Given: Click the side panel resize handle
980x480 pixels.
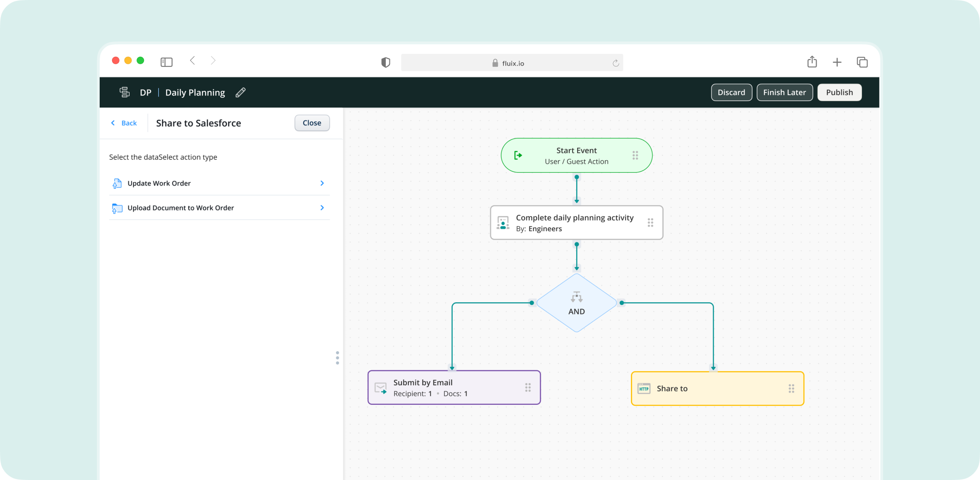Looking at the screenshot, I should [x=337, y=358].
